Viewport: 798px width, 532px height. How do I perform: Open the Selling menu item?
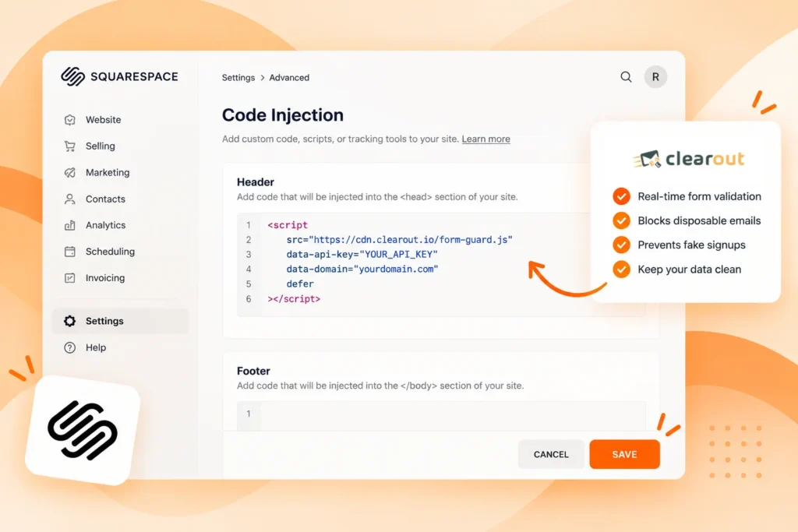tap(101, 146)
